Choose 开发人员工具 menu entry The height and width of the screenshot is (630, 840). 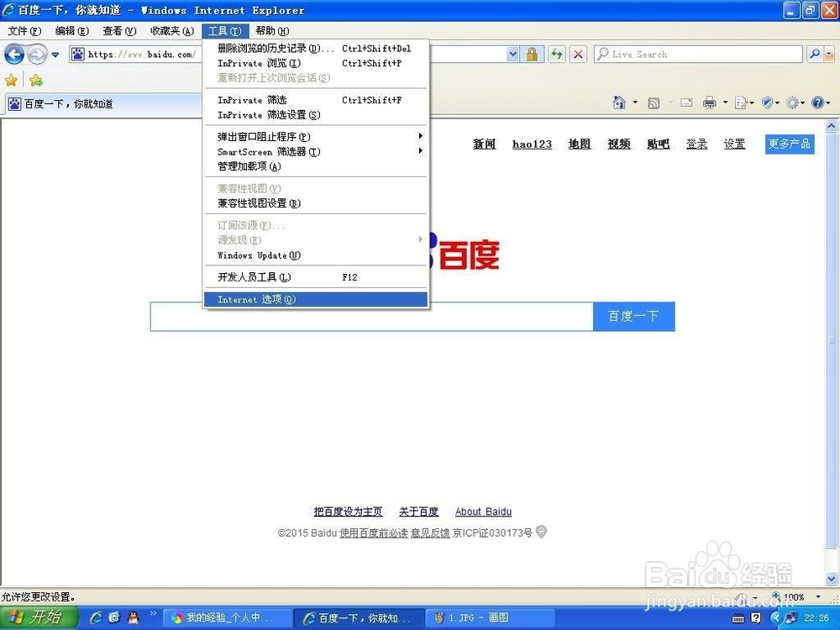click(316, 277)
